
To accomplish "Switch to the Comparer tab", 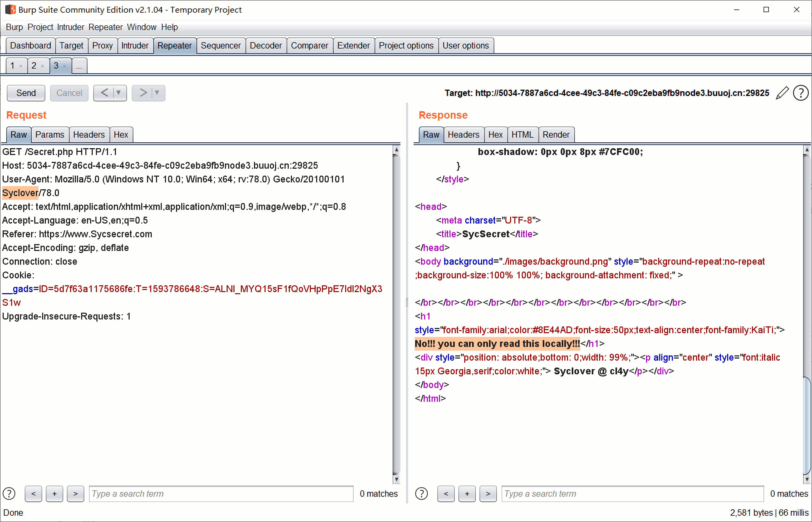I will tap(310, 45).
